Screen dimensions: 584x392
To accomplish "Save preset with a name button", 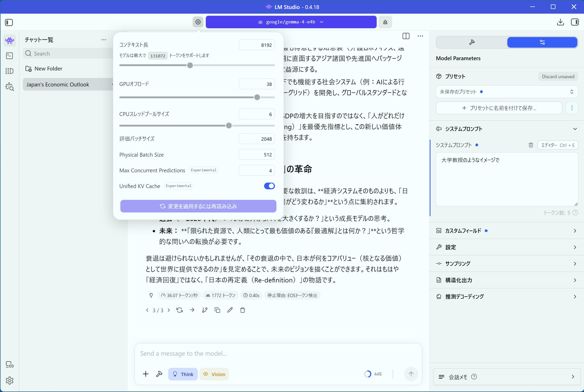I will coord(499,108).
